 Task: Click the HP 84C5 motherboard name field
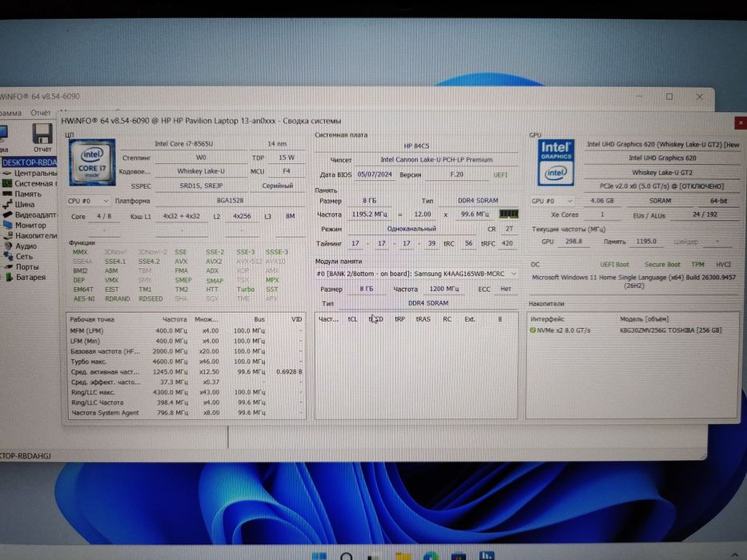[x=416, y=146]
